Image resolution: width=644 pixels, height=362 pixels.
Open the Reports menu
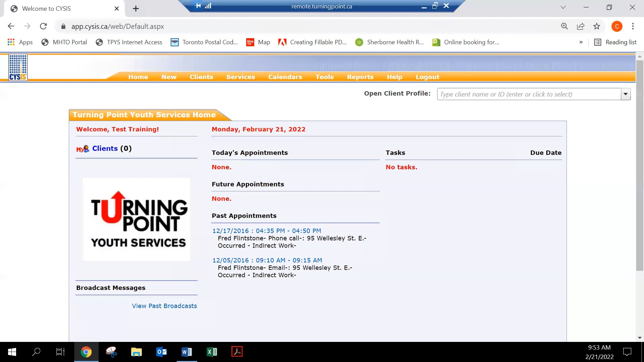tap(360, 77)
